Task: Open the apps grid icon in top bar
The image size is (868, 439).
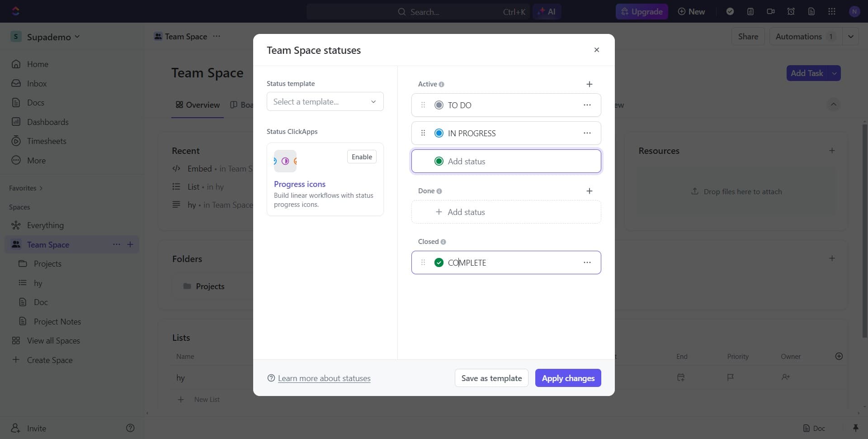Action: [832, 11]
